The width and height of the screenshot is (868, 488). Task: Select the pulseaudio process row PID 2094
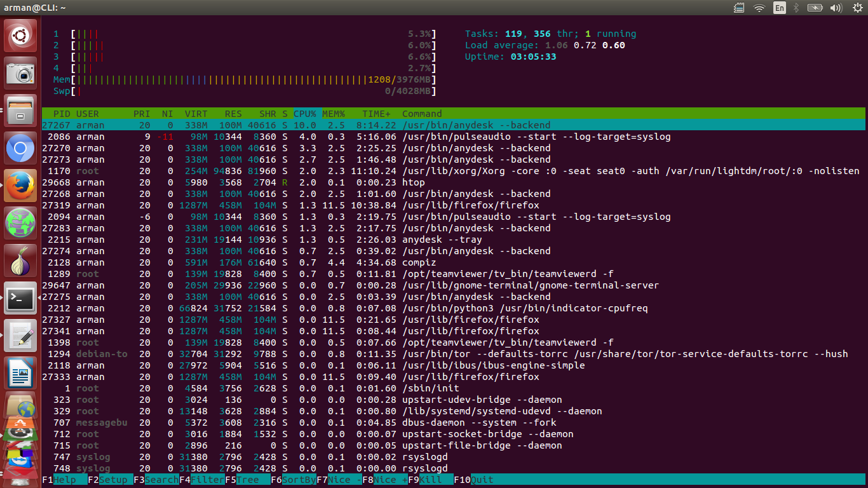click(x=454, y=217)
